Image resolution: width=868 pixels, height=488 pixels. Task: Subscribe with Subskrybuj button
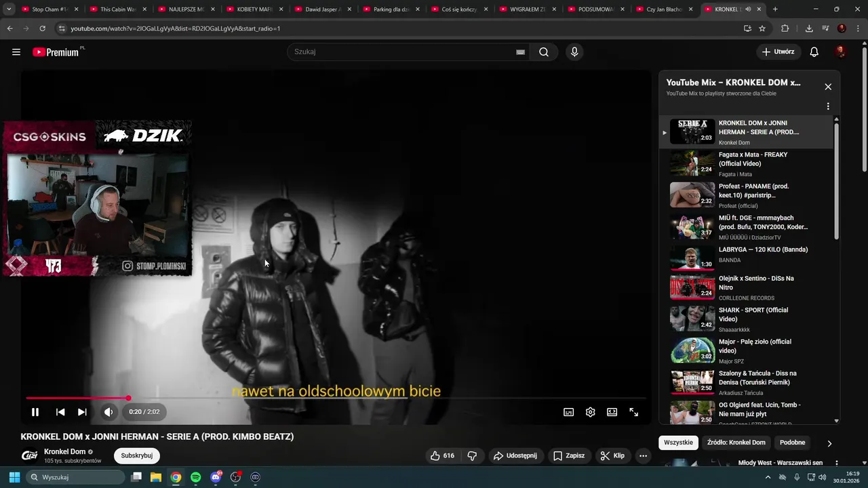click(x=137, y=456)
